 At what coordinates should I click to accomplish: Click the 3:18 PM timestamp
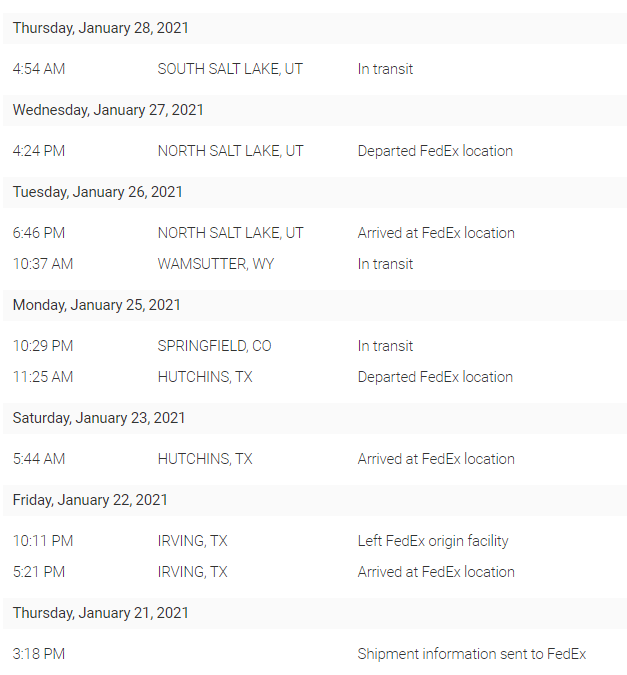tap(39, 654)
